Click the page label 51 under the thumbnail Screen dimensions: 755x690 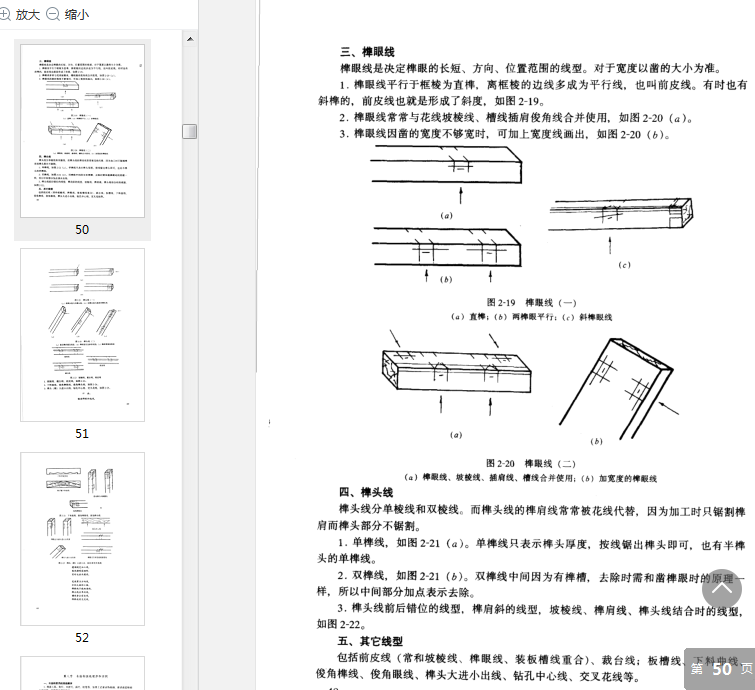(82, 434)
